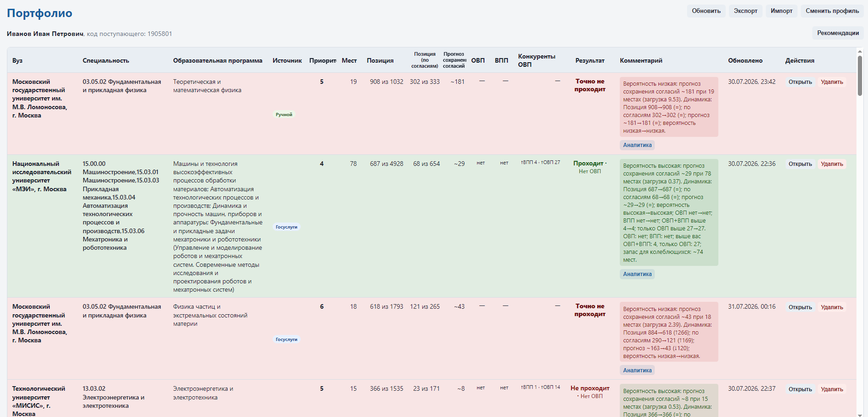The height and width of the screenshot is (417, 868).
Task: Click the Экспорт button
Action: point(746,11)
